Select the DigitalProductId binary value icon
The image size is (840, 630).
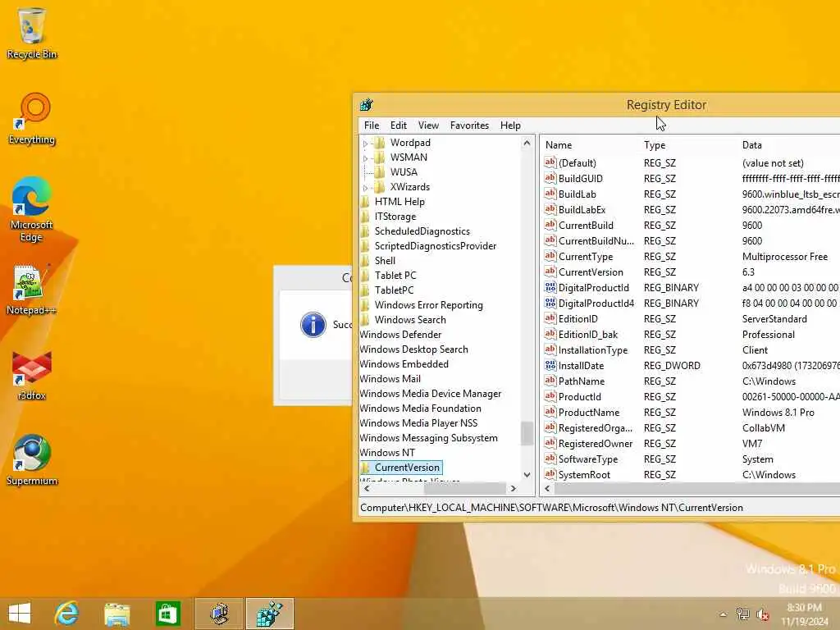[x=550, y=288]
